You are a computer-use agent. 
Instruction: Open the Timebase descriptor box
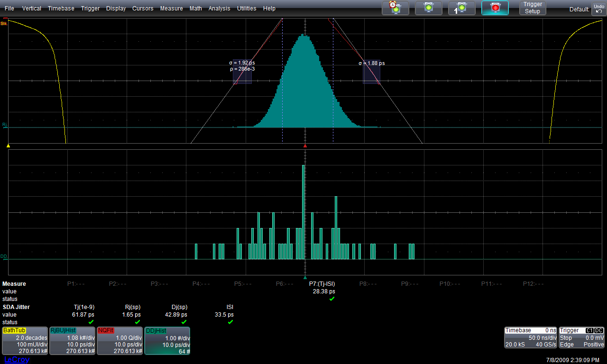coord(530,337)
